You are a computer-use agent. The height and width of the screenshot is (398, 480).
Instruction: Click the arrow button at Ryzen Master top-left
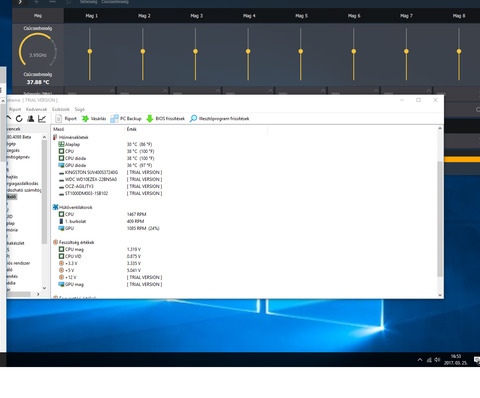point(20,2)
